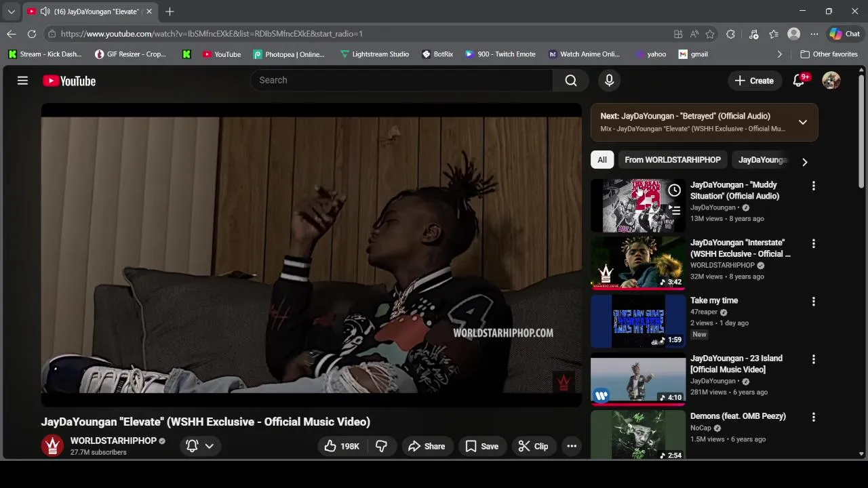
Task: Open the notifications bell with 9+ badge
Action: click(x=799, y=81)
